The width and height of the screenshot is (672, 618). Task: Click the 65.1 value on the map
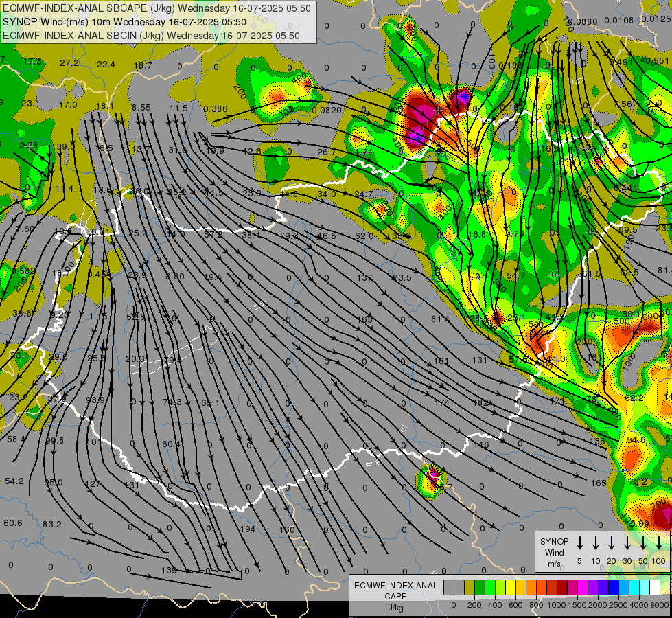(210, 402)
